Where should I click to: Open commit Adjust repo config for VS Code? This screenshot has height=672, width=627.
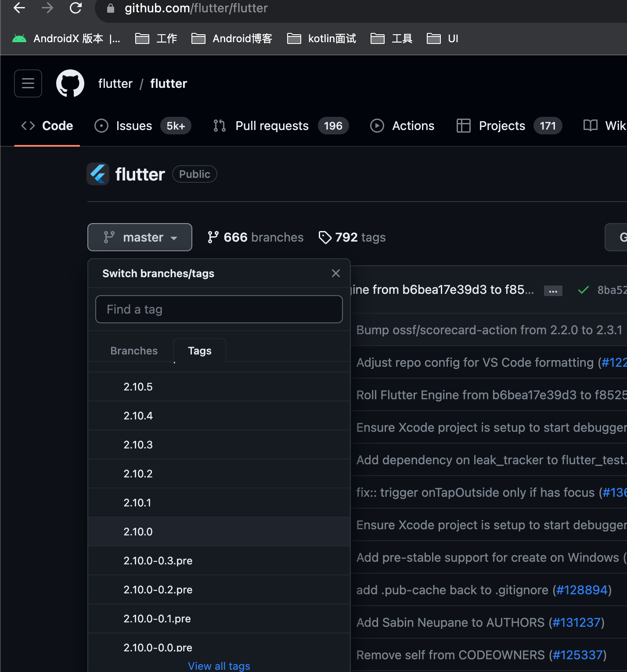(x=477, y=362)
